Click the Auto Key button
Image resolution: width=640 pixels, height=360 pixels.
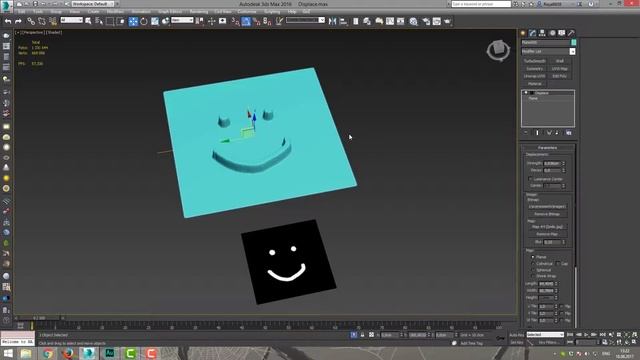[516, 335]
